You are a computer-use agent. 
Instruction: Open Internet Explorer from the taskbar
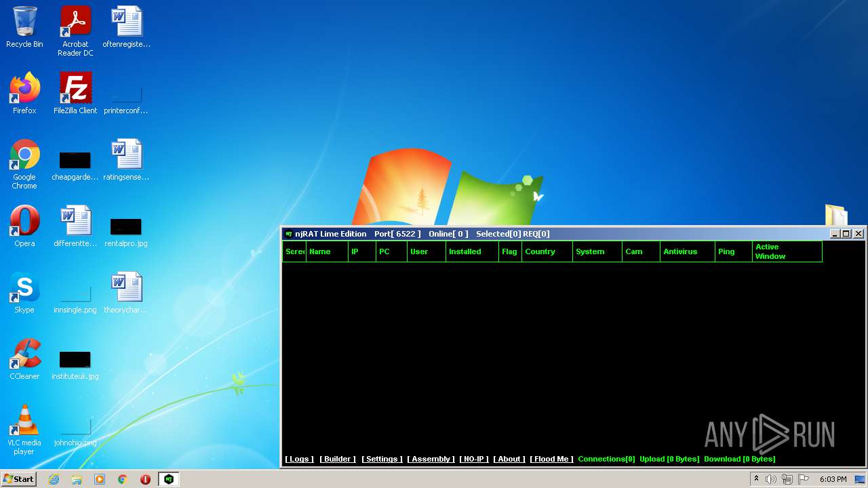click(54, 479)
